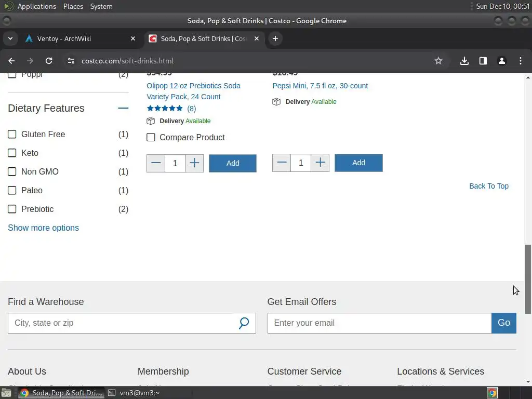This screenshot has height=399, width=532.
Task: Open the Chrome three-dot menu
Action: (x=521, y=61)
